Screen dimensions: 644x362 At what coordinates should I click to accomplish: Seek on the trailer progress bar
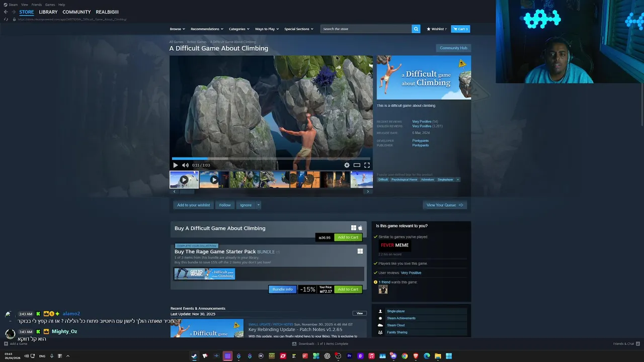pyautogui.click(x=271, y=158)
